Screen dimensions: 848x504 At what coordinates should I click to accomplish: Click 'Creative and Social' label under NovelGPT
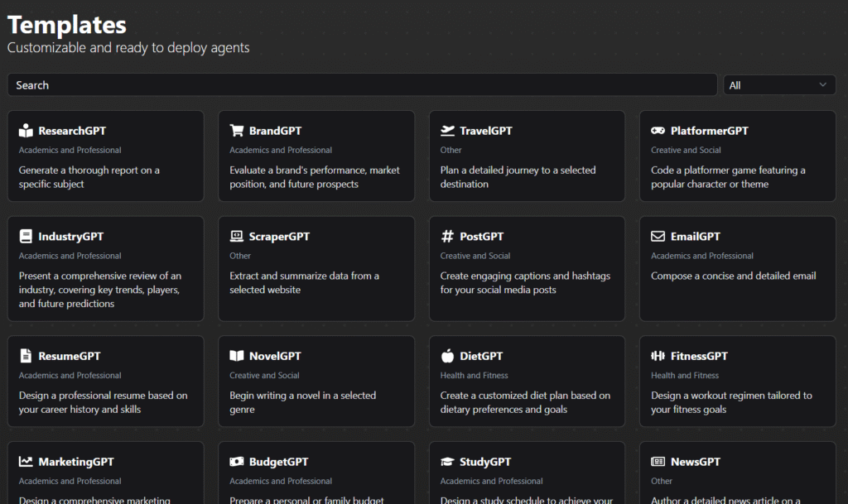coord(264,376)
